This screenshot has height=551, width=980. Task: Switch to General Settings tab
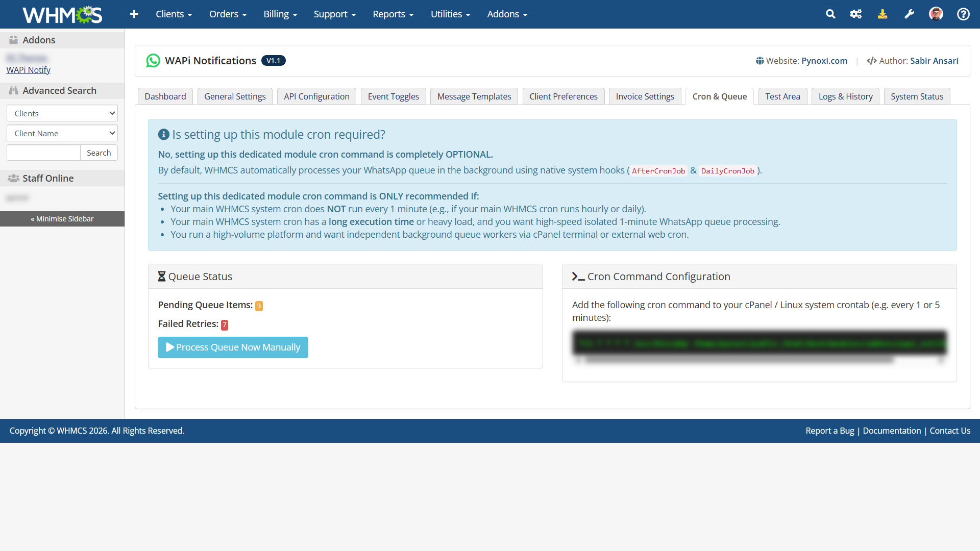pyautogui.click(x=235, y=96)
